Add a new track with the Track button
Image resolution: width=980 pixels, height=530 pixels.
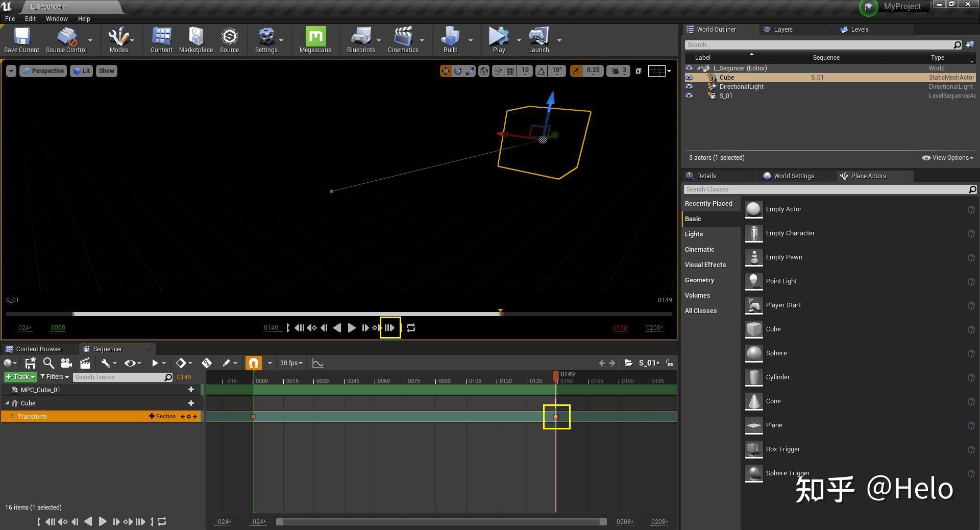coord(19,377)
